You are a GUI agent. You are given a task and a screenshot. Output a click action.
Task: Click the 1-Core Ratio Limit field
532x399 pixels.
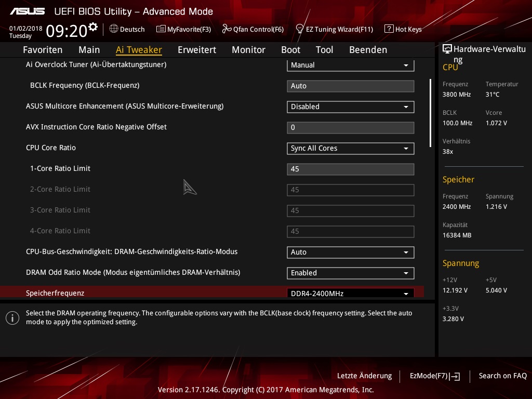pos(351,169)
